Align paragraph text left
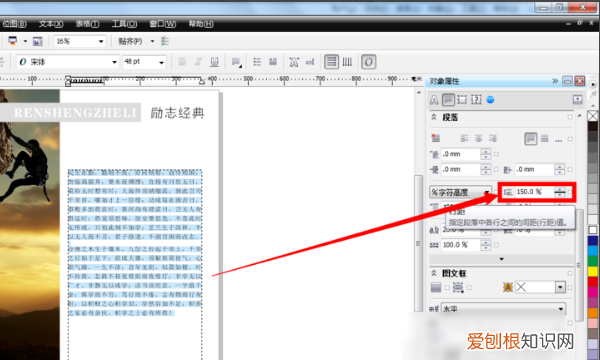This screenshot has width=600, height=360. click(x=464, y=138)
